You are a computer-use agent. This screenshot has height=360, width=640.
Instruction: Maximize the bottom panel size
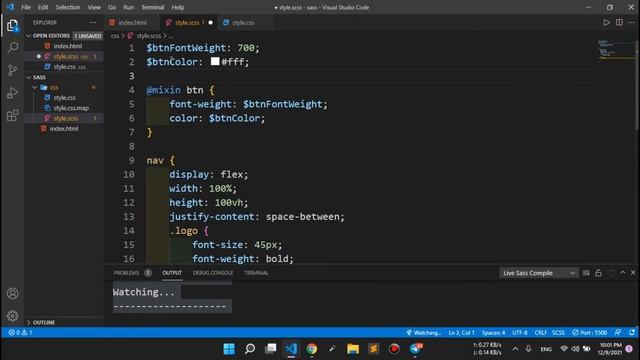pyautogui.click(x=622, y=273)
